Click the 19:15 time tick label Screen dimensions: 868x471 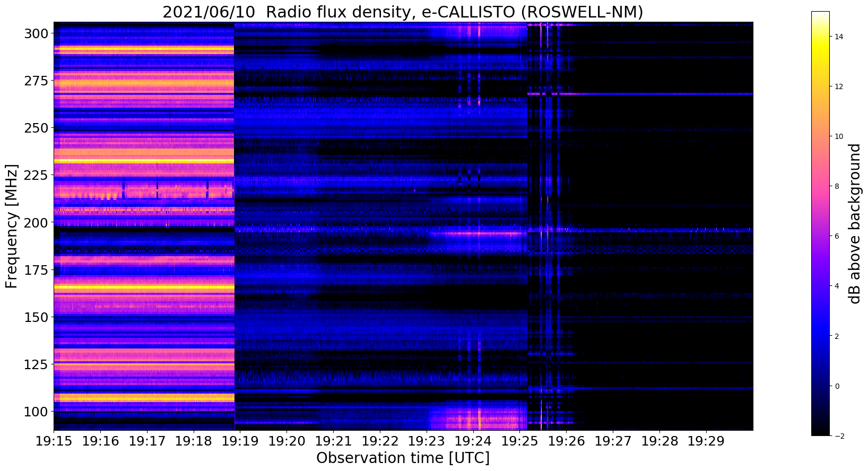(54, 441)
